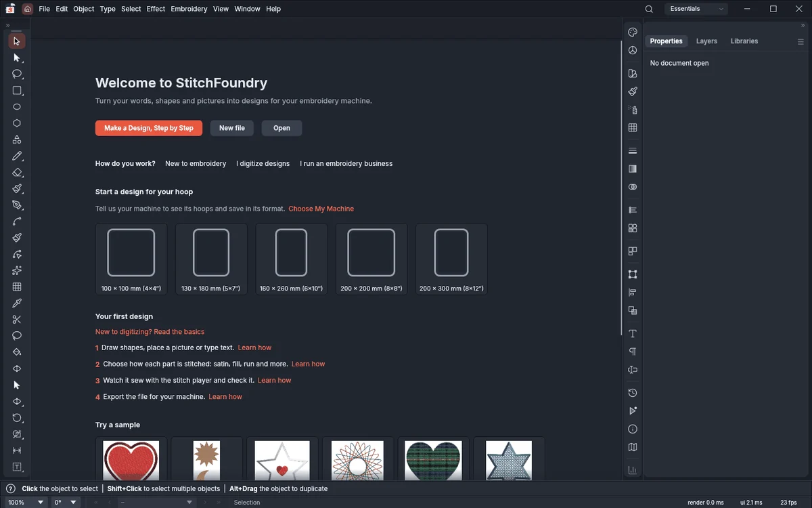Viewport: 812px width, 508px height.
Task: Switch to the Libraries tab
Action: click(744, 41)
